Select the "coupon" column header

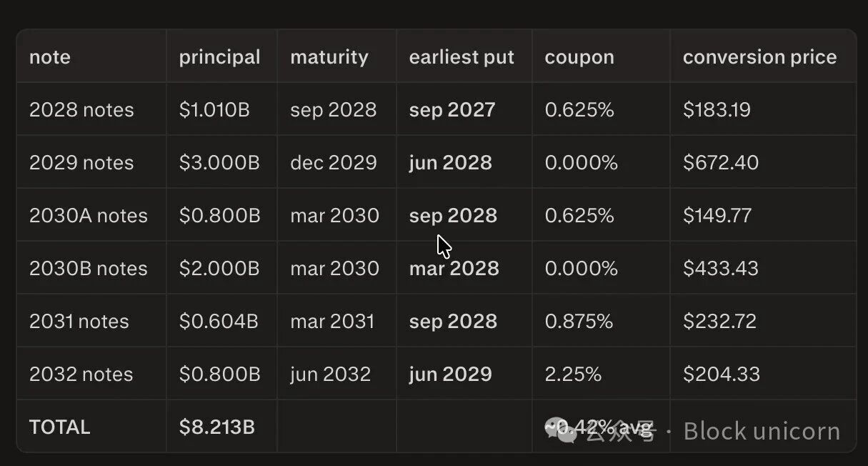(579, 57)
